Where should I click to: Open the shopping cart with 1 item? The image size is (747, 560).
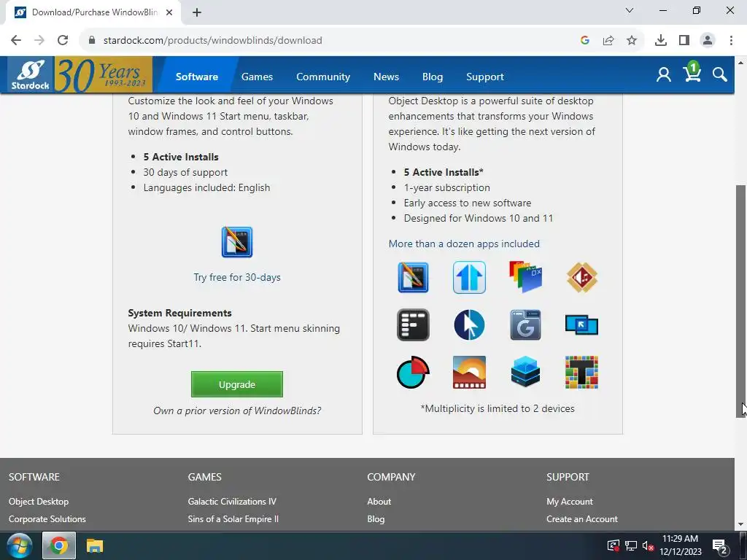click(692, 72)
